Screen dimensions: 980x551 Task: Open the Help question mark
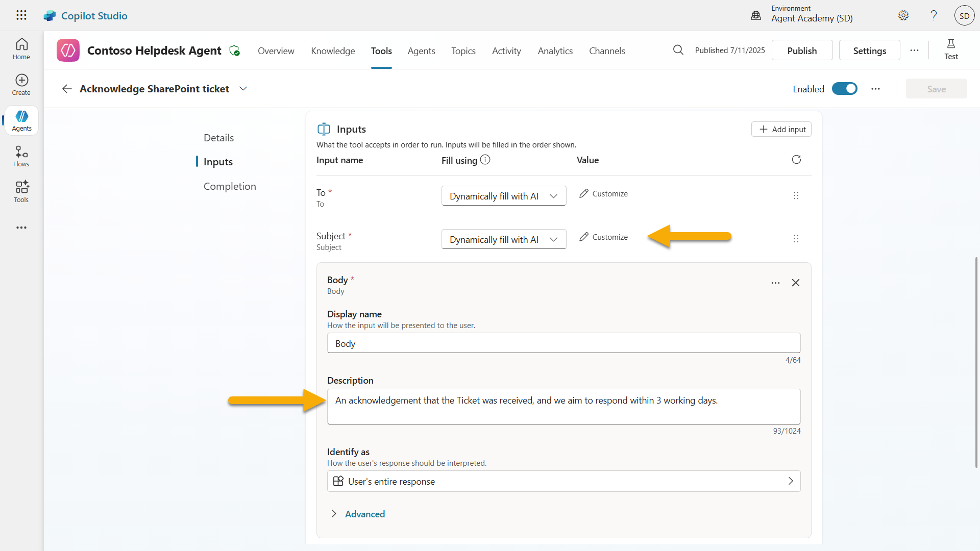click(933, 15)
